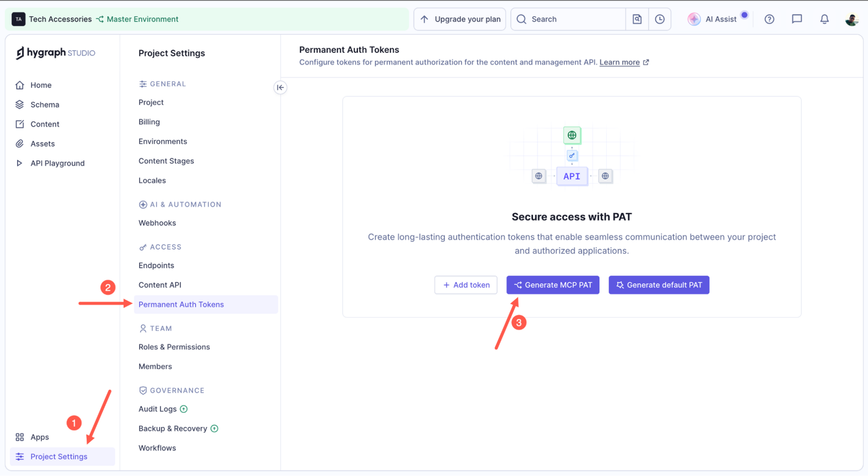The width and height of the screenshot is (868, 476).
Task: Open recent activity history via clock icon
Action: [x=659, y=19]
